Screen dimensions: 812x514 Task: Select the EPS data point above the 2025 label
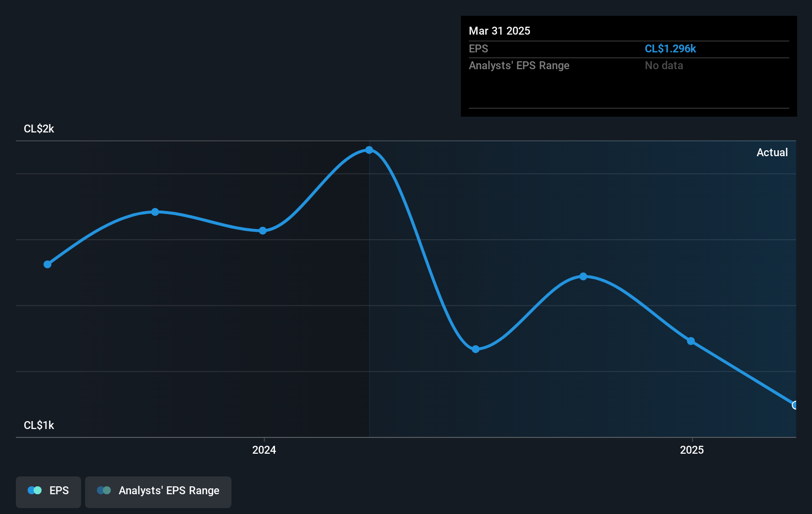pos(691,341)
